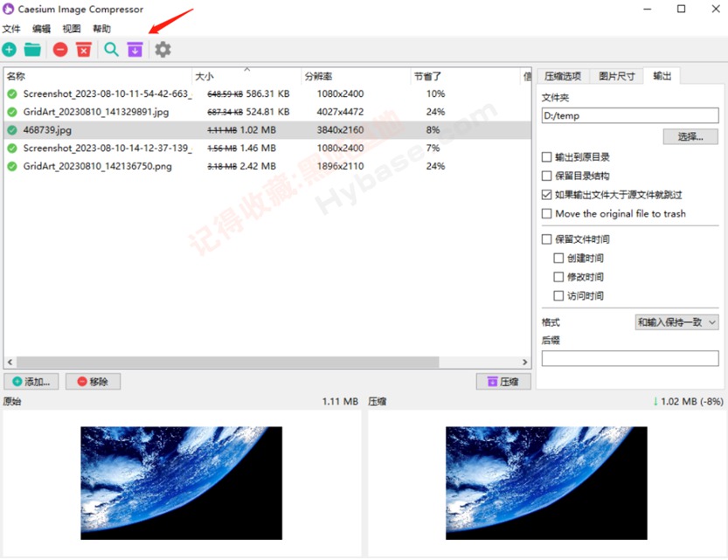Click the 后缀 suffix input field
Screen dimensions: 728x560
click(630, 358)
